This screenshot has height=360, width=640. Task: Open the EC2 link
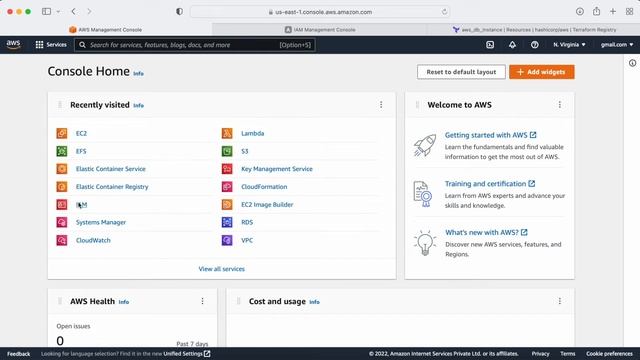[81, 133]
